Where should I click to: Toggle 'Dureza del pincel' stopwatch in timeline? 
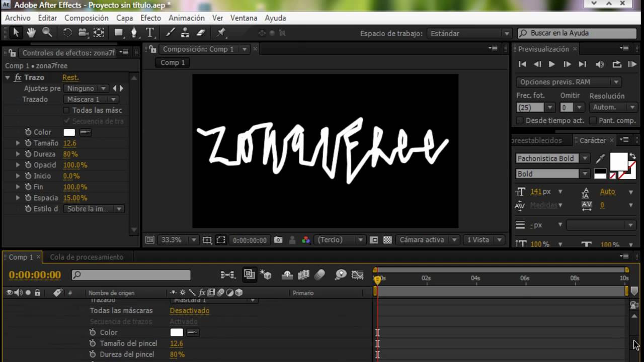point(93,354)
